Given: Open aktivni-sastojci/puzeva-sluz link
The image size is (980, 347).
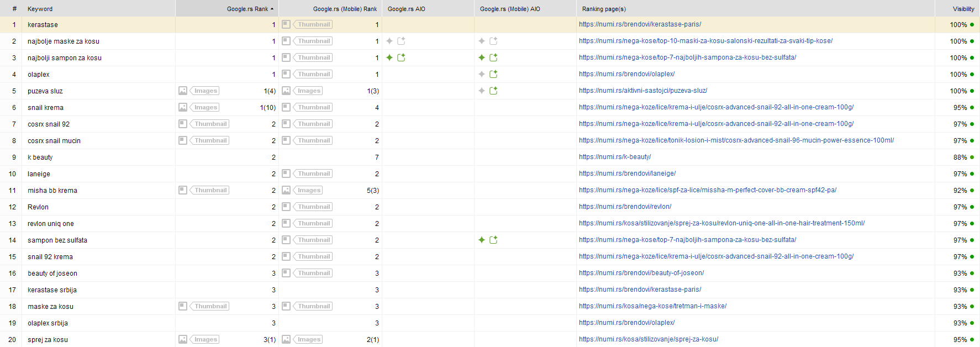Looking at the screenshot, I should pos(643,91).
